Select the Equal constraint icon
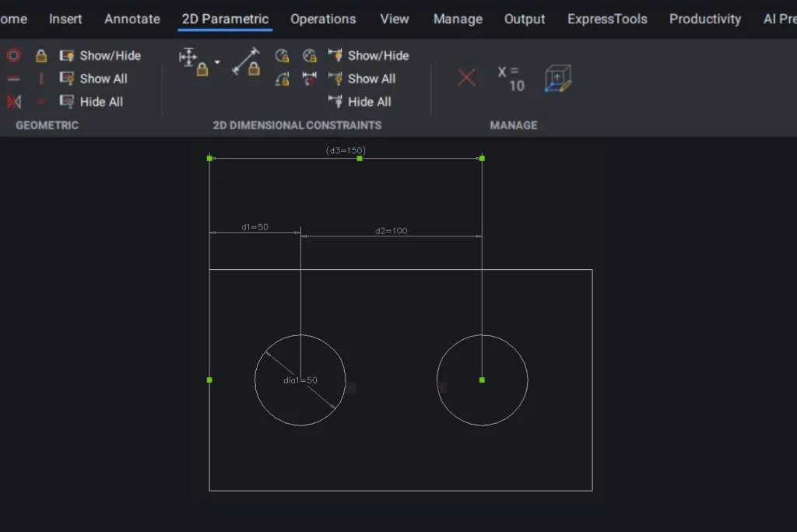 click(x=41, y=102)
